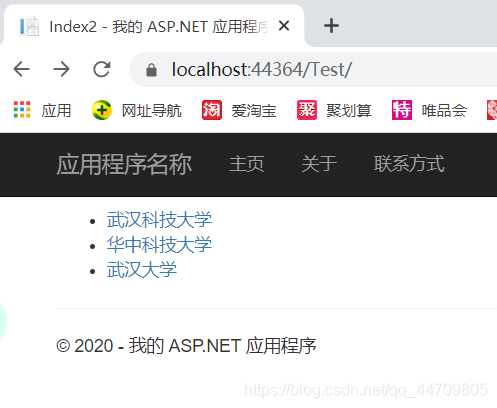The height and width of the screenshot is (408, 497).
Task: Go forward using the browser forward arrow
Action: click(62, 70)
